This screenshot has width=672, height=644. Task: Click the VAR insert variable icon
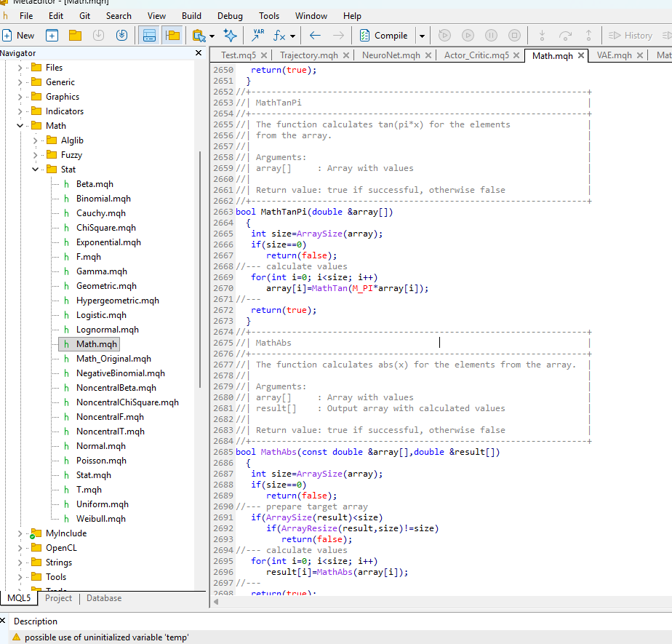pyautogui.click(x=258, y=35)
